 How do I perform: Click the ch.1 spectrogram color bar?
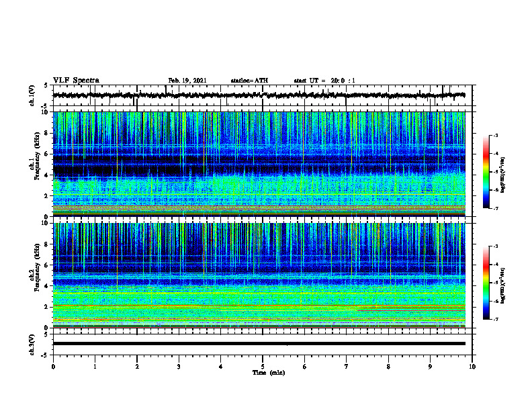point(486,172)
